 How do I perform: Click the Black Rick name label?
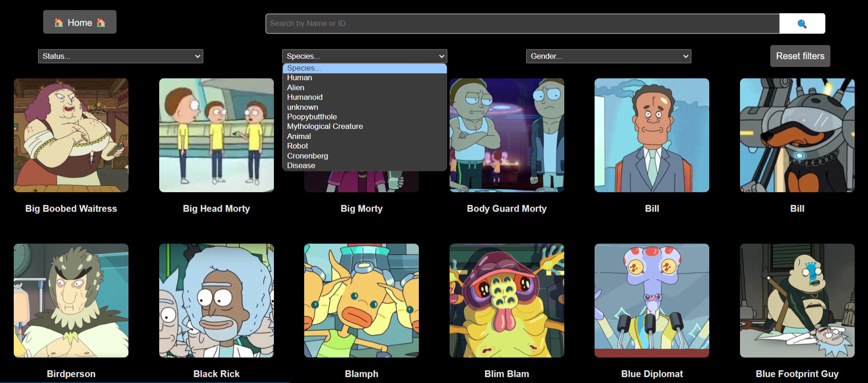click(x=217, y=374)
